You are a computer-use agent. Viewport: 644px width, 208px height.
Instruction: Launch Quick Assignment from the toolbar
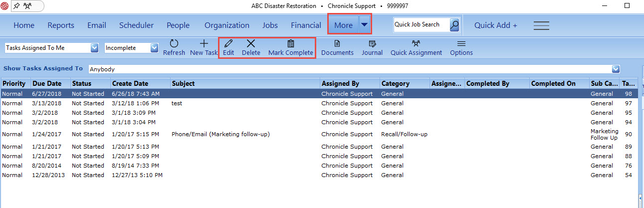tap(416, 44)
